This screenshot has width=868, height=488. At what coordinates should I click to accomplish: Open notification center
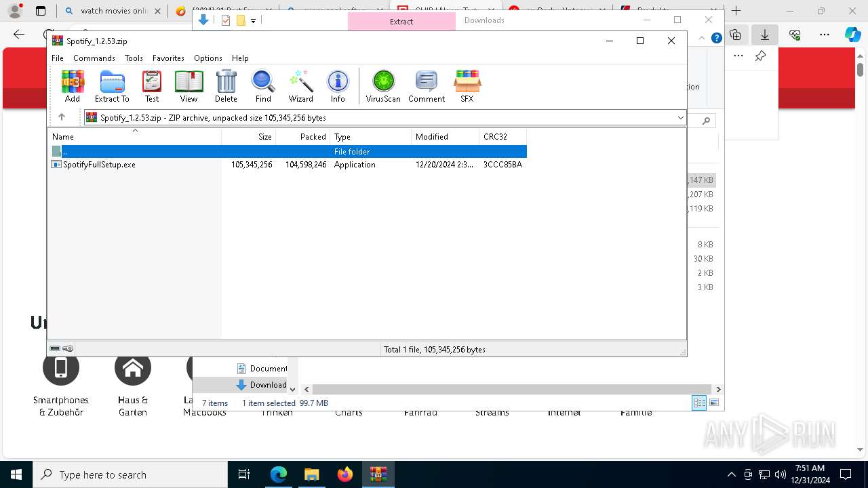[x=846, y=474]
